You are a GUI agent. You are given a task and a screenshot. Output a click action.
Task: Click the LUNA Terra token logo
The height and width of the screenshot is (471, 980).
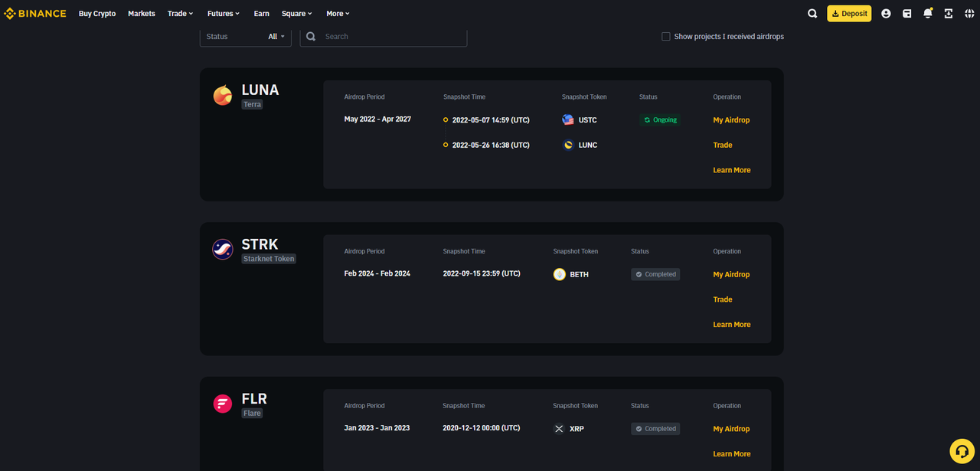[223, 95]
